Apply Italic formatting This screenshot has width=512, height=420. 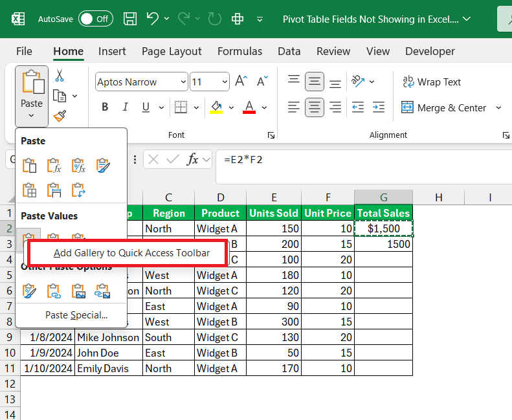(x=126, y=107)
